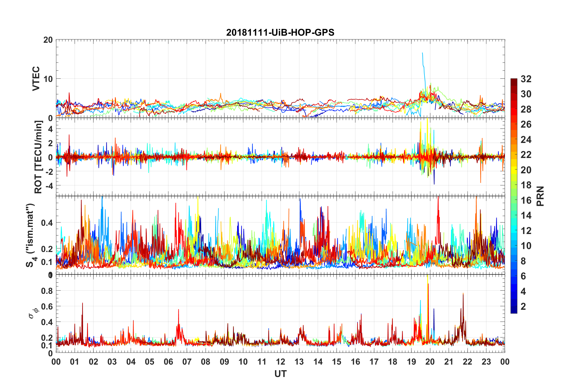Click the -4 tick on the ROT axis

tap(49, 186)
